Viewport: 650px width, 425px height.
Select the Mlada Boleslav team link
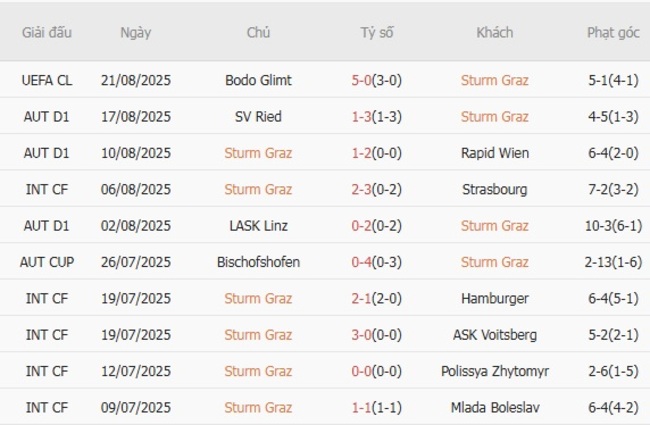pyautogui.click(x=494, y=407)
